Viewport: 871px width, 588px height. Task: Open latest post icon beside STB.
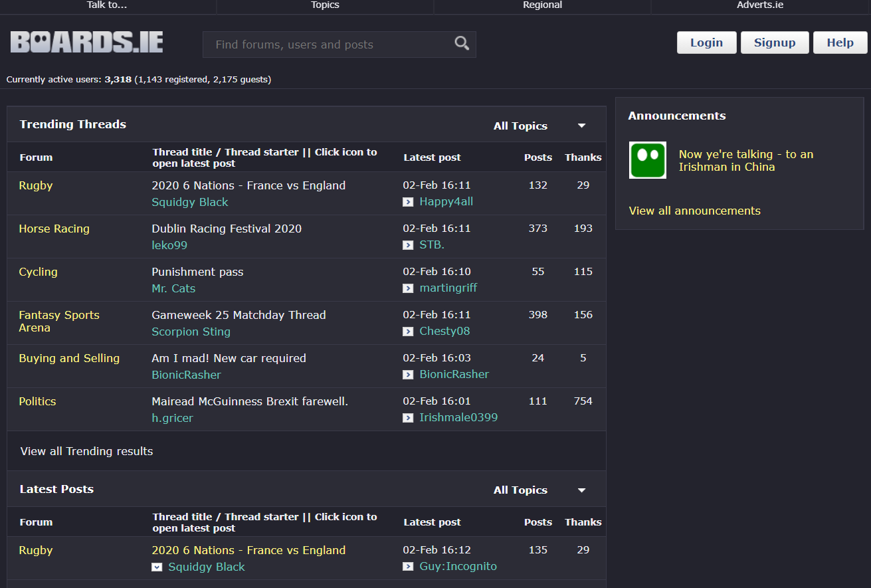[408, 245]
